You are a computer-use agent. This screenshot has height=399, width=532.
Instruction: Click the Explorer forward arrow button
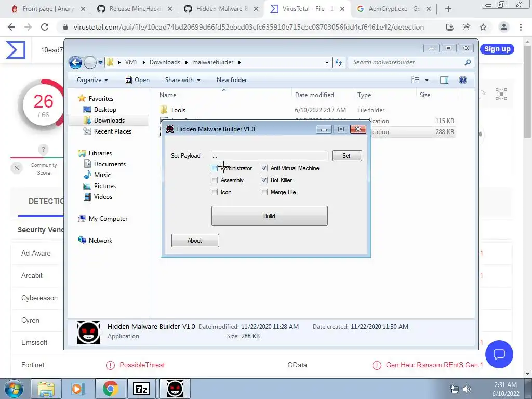[x=90, y=62]
